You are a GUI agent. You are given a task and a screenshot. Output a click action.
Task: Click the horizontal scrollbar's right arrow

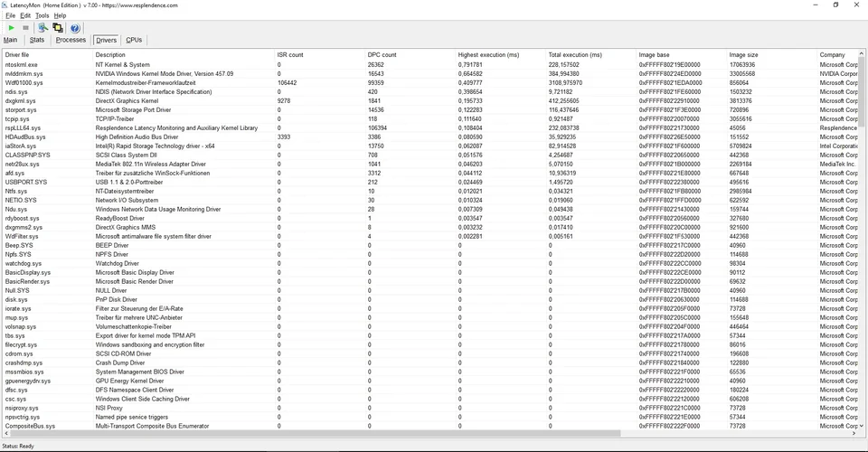(x=854, y=433)
